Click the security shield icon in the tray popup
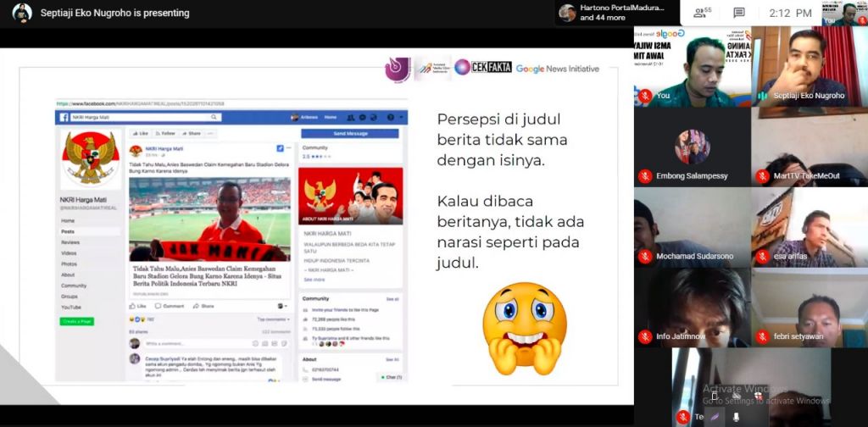 pos(759,396)
